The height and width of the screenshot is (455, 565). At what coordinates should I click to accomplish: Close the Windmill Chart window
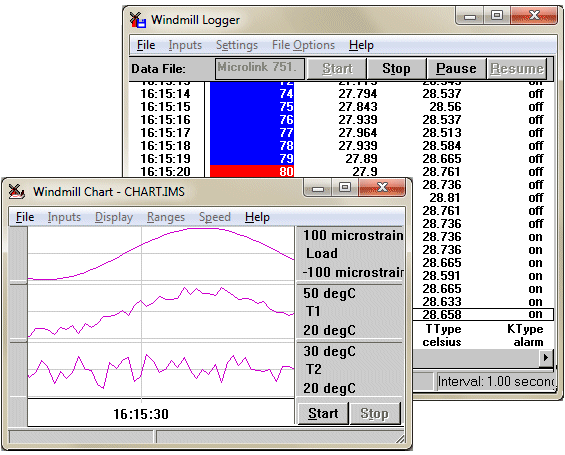382,188
